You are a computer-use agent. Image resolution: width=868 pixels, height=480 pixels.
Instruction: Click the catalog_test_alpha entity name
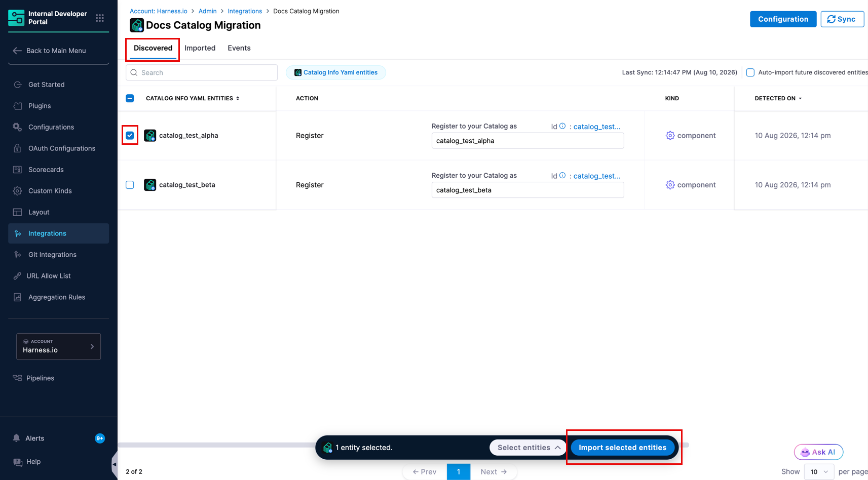click(x=188, y=135)
